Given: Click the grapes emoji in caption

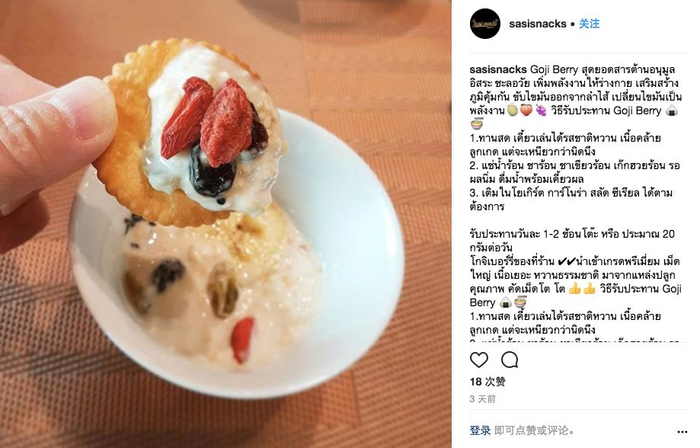Looking at the screenshot, I should (540, 111).
